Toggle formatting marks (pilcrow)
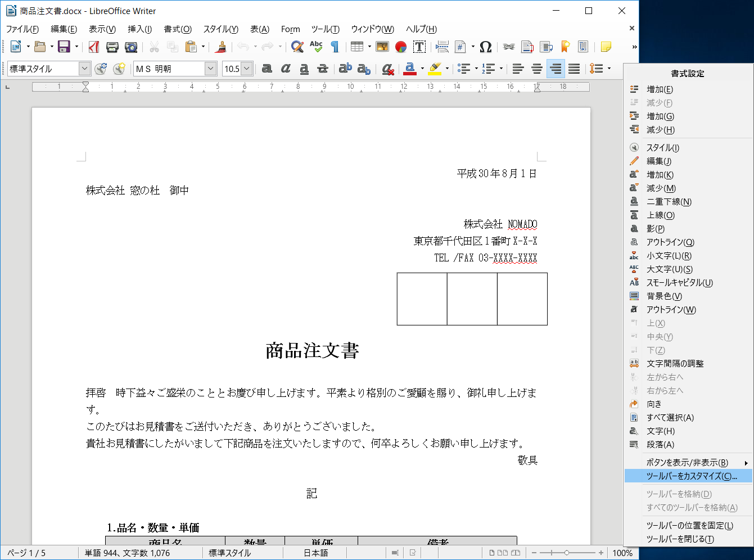The image size is (754, 560). pos(335,47)
